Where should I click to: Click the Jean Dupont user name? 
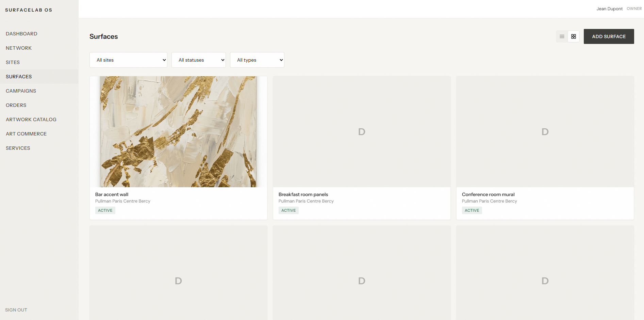coord(609,9)
